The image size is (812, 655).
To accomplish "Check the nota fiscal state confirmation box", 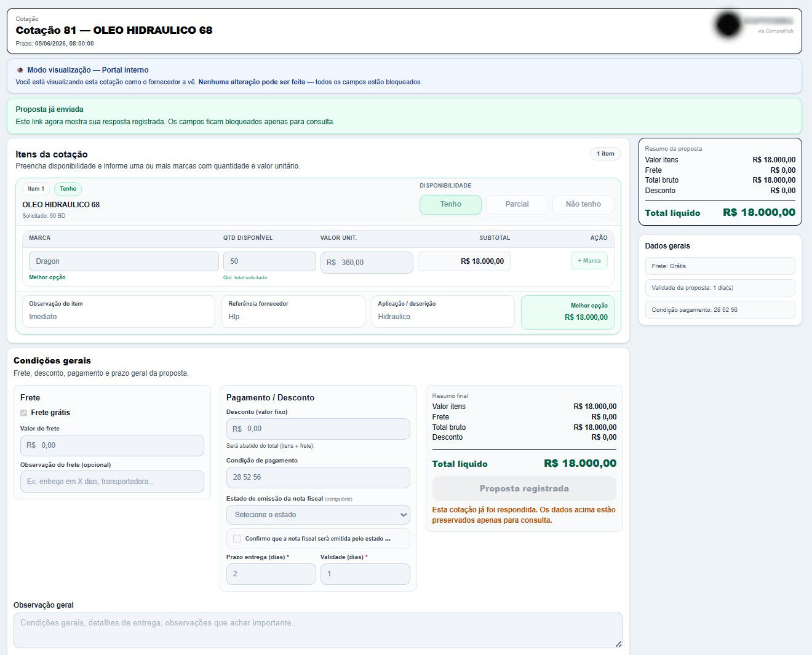I will (x=237, y=538).
